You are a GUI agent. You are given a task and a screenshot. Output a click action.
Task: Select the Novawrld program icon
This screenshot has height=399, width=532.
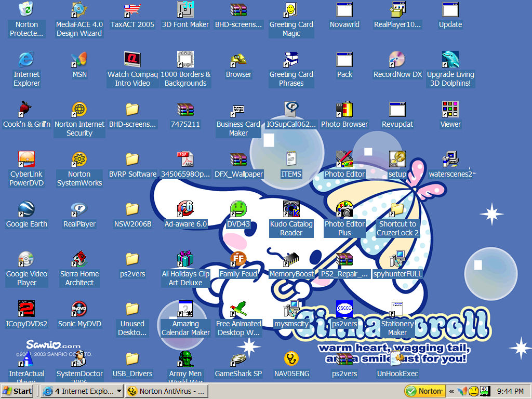click(x=344, y=9)
